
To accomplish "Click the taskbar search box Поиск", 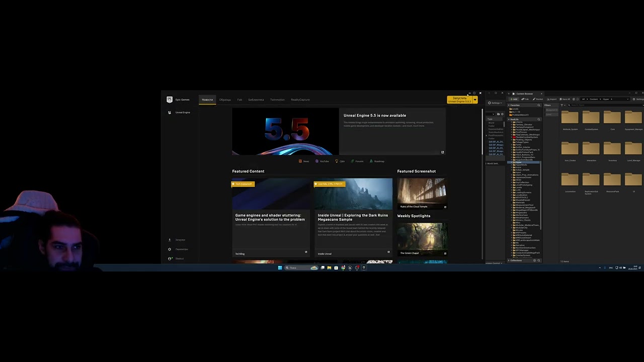I will point(301,267).
